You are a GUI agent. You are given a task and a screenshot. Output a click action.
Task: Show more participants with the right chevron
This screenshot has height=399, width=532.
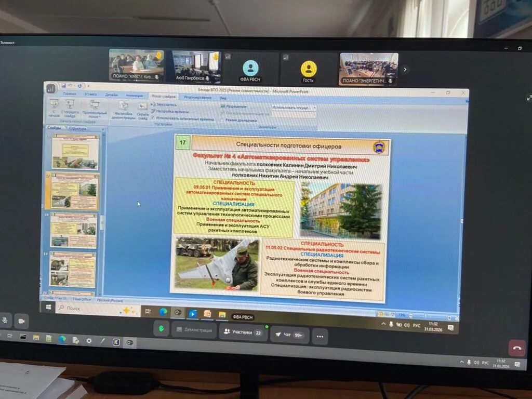coord(405,69)
